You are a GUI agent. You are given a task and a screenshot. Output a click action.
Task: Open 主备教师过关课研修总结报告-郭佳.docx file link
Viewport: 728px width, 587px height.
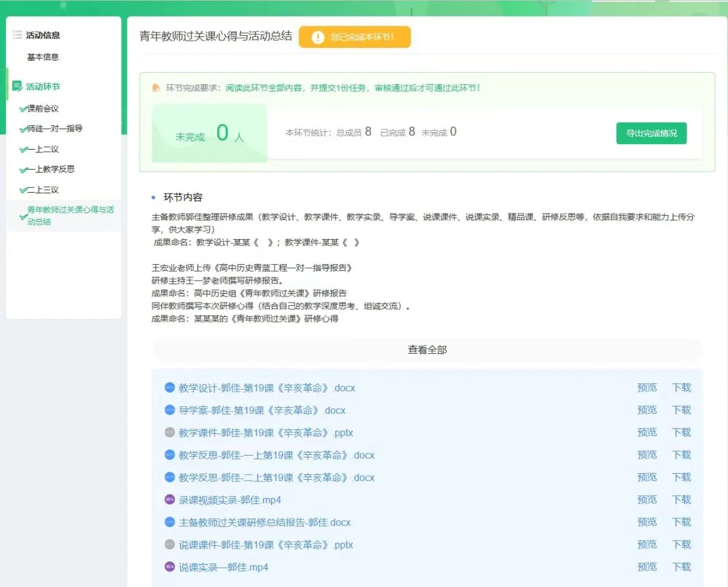tap(264, 522)
